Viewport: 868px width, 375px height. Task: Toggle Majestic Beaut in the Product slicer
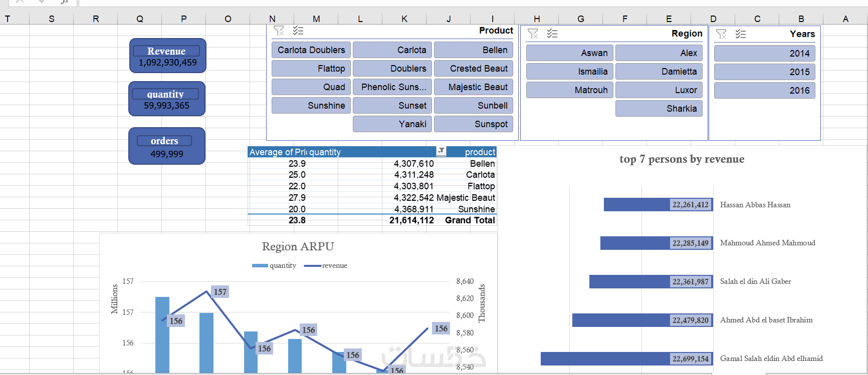[x=474, y=87]
